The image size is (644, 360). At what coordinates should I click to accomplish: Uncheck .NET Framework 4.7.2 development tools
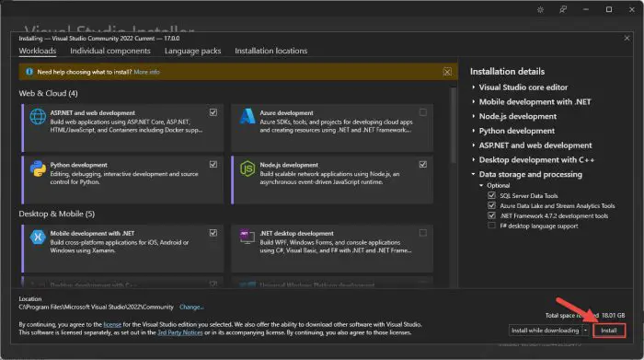coord(491,215)
